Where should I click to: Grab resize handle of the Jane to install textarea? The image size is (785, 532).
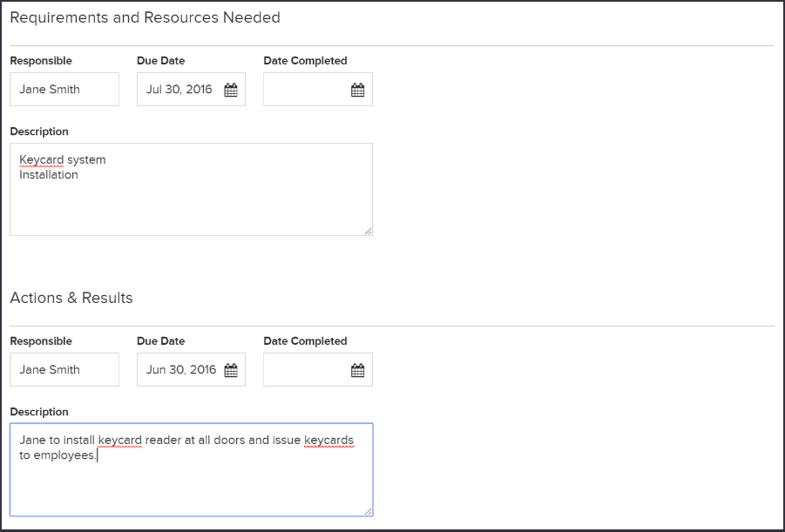point(369,511)
